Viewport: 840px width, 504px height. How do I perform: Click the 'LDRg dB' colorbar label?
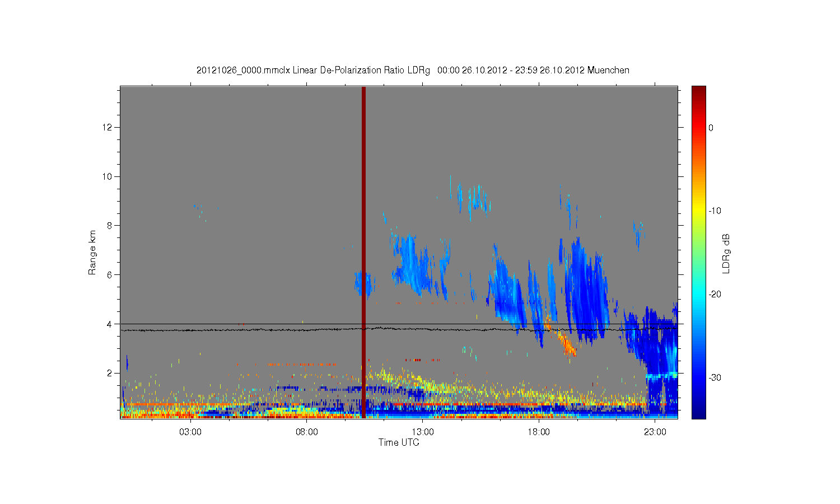pyautogui.click(x=726, y=253)
